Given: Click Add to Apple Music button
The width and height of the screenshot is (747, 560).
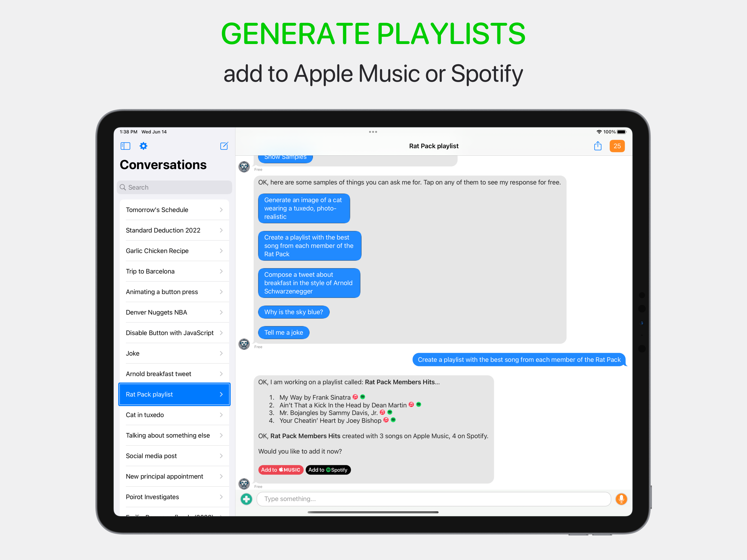Looking at the screenshot, I should [281, 469].
